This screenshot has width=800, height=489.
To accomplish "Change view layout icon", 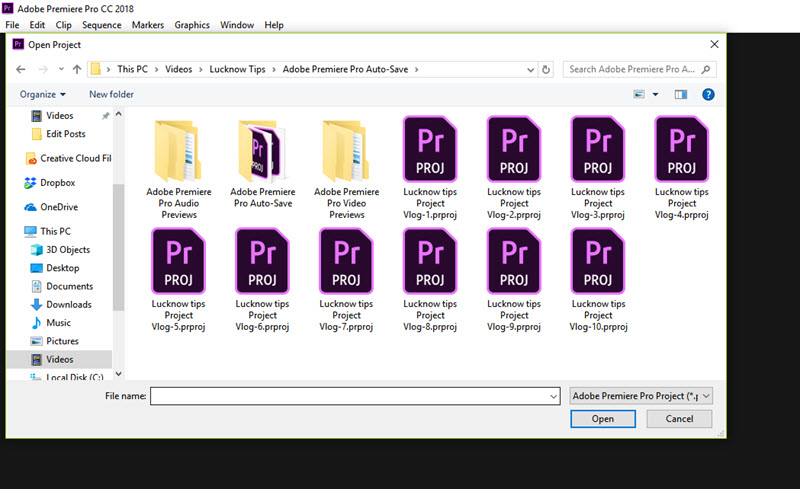I will point(639,94).
